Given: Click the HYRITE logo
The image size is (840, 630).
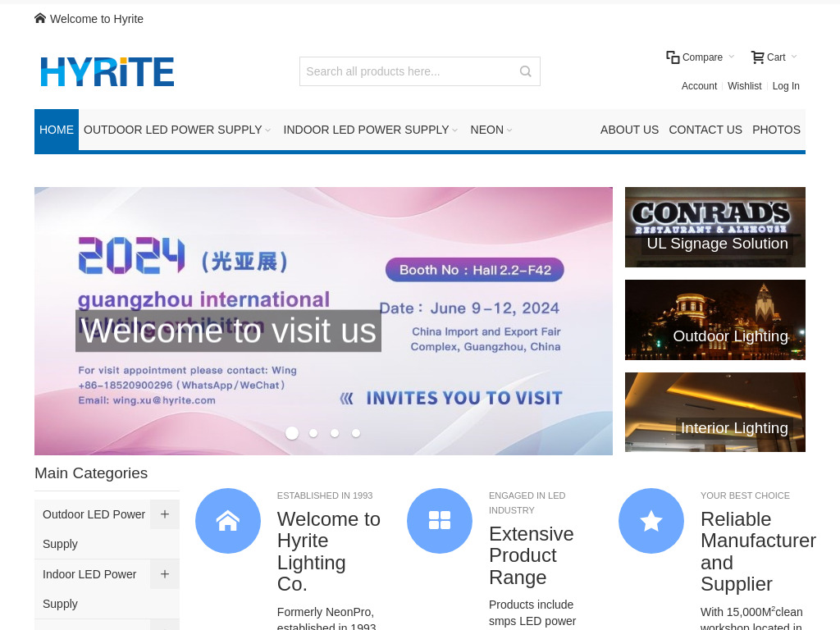Looking at the screenshot, I should (107, 72).
